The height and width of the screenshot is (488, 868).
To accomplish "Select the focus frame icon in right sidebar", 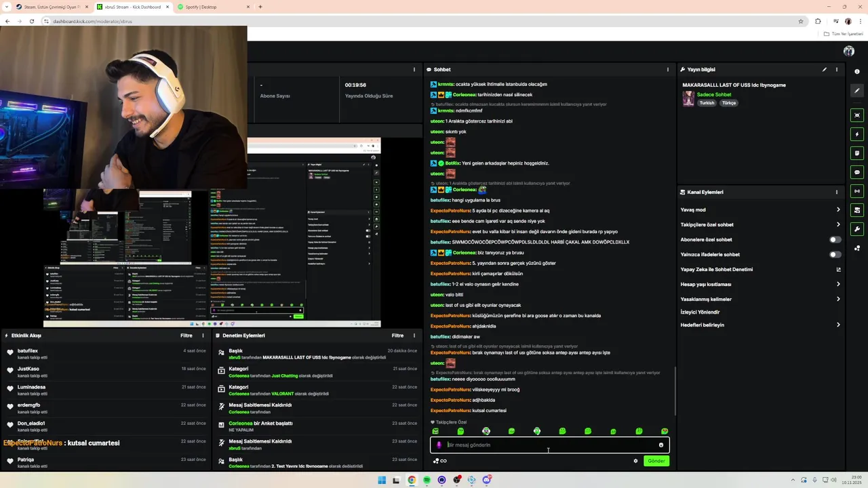I will point(857,115).
